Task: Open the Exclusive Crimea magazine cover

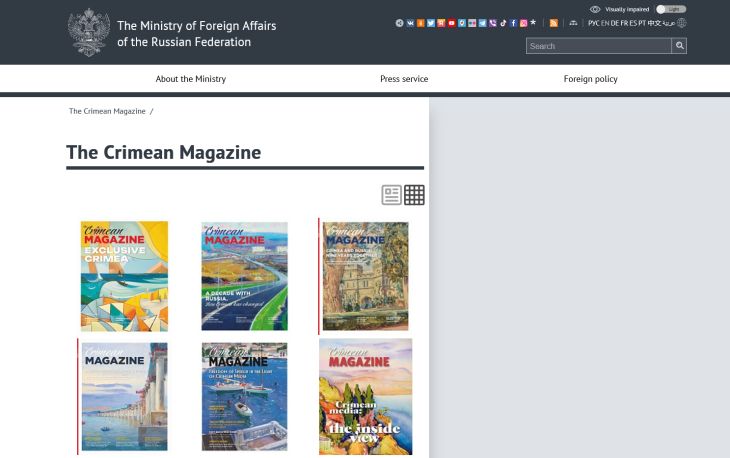Action: pos(124,276)
